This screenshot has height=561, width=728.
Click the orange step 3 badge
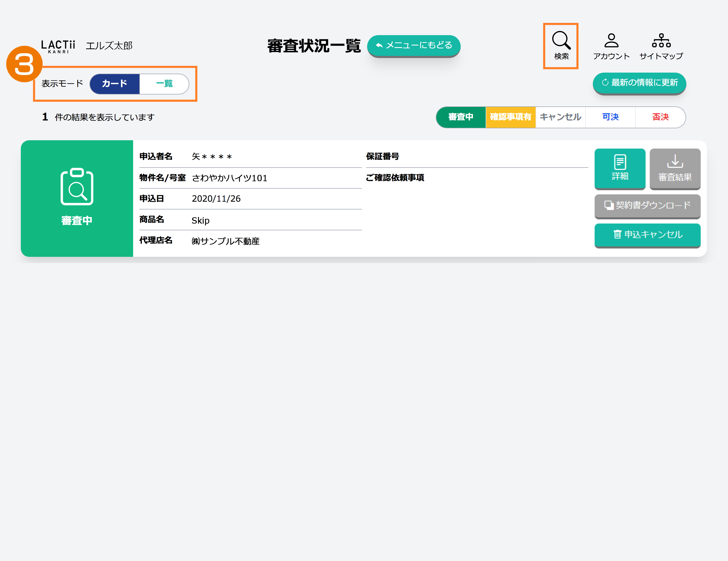pos(24,64)
